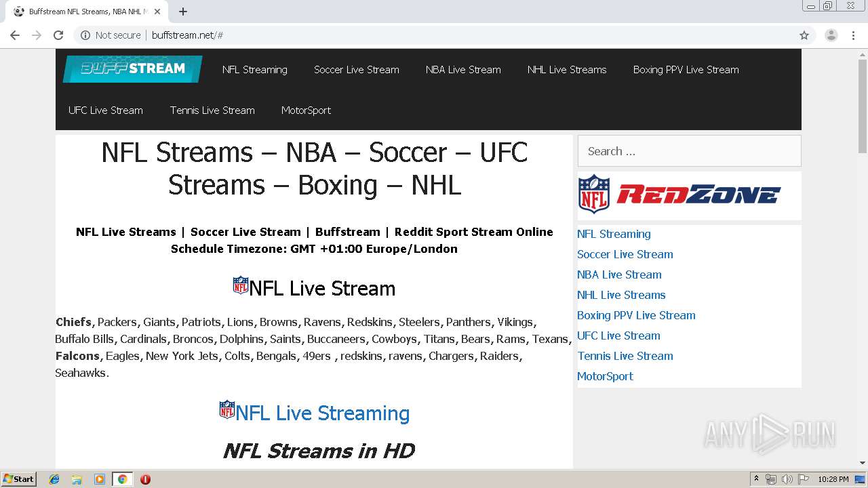Screen dimensions: 868x488
Task: Click the NFL shield next to NFL Live Streaming
Action: pyautogui.click(x=227, y=409)
